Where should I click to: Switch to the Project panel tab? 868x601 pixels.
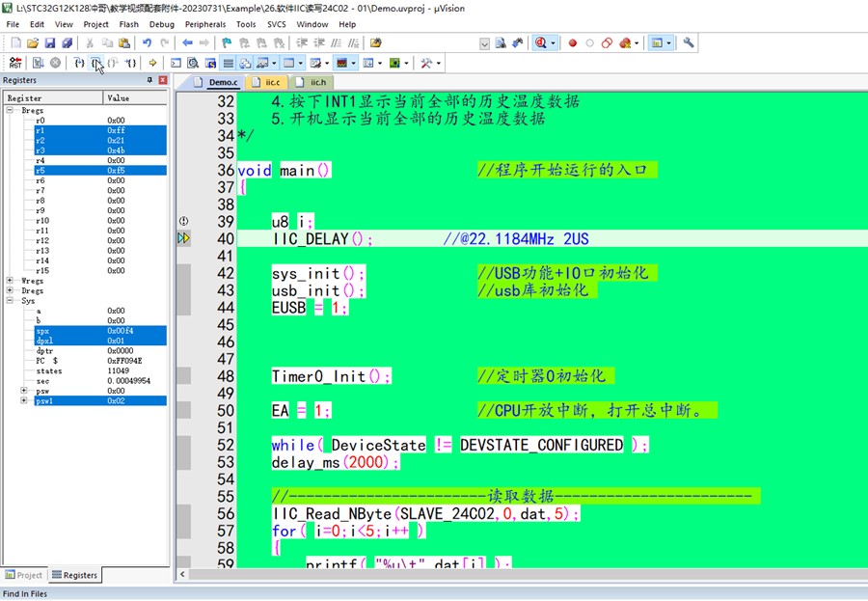[x=24, y=575]
